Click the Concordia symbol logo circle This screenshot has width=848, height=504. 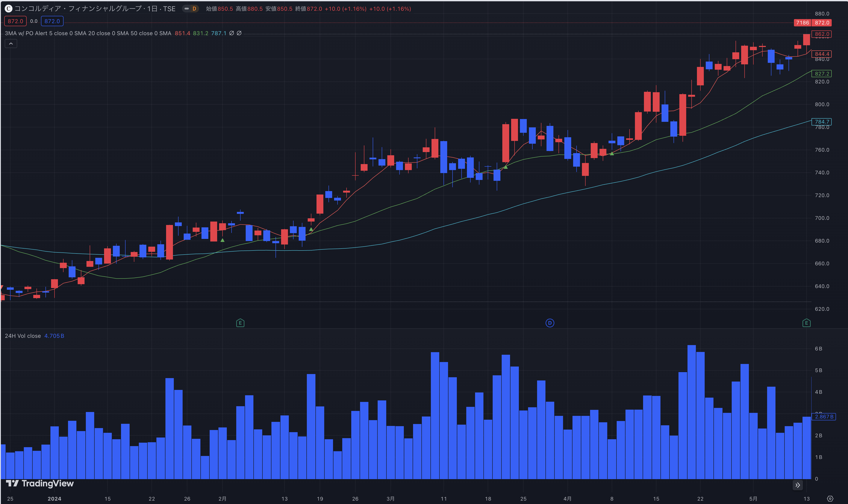click(9, 9)
